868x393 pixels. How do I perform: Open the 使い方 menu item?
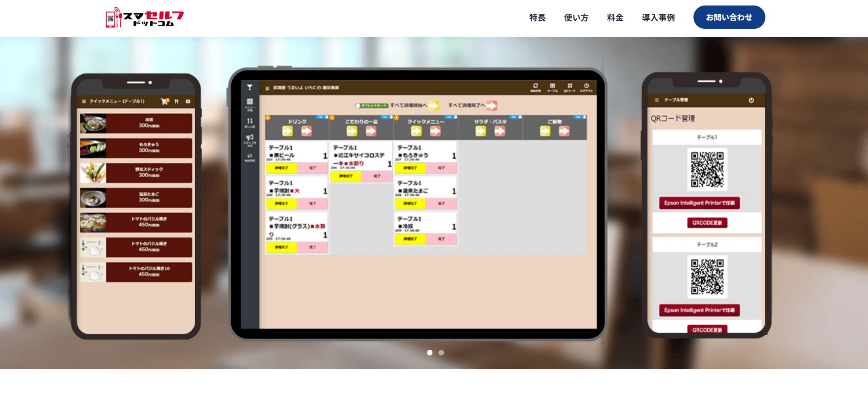coord(576,17)
